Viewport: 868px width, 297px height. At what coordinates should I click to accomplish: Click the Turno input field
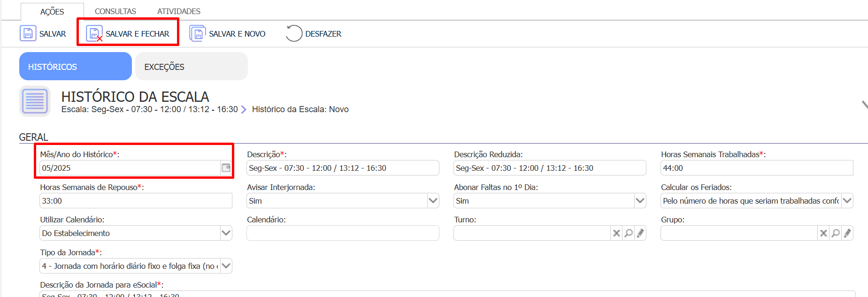[532, 233]
